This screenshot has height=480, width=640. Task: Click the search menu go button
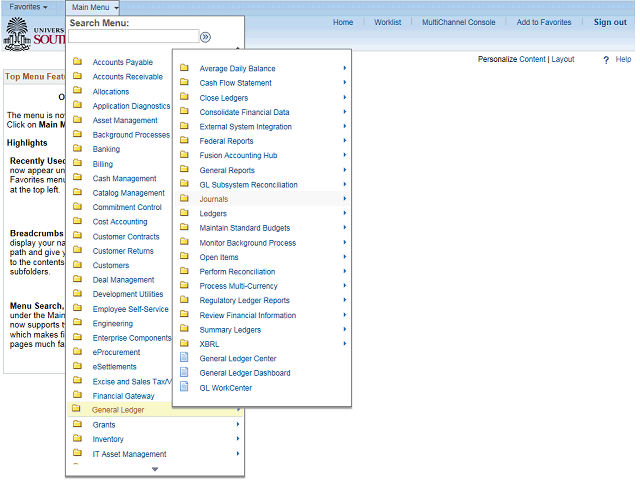205,37
